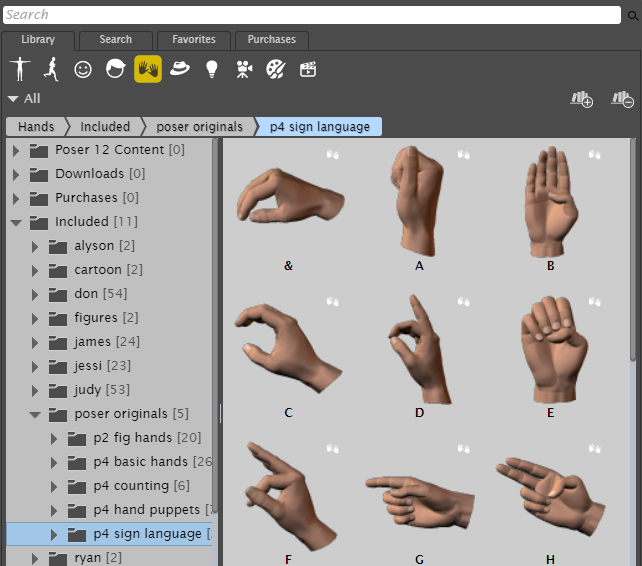Select the Figures category icon

point(19,69)
